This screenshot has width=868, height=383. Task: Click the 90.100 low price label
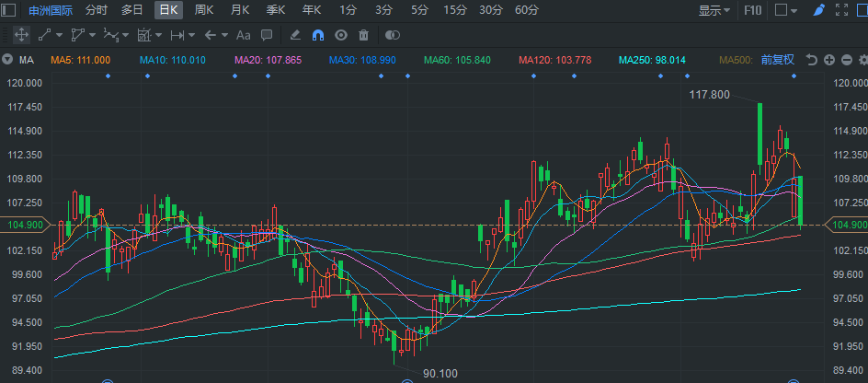440,374
